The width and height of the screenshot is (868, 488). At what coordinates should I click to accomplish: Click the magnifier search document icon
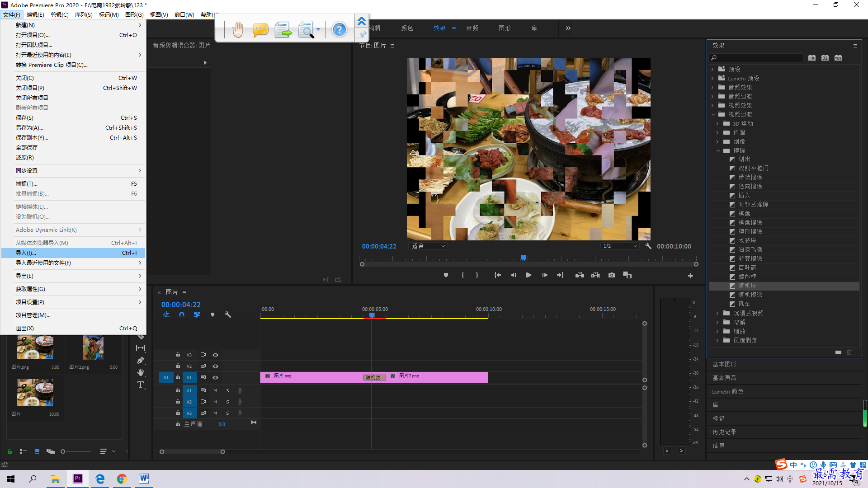click(307, 30)
